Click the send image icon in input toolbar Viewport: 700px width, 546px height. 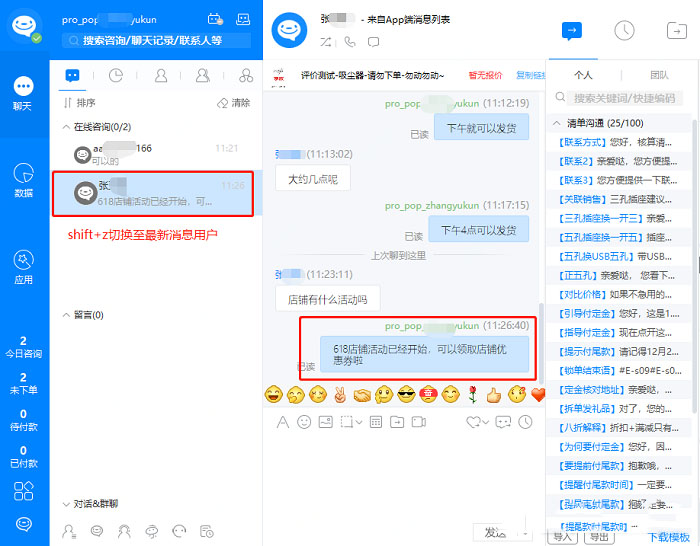click(325, 422)
